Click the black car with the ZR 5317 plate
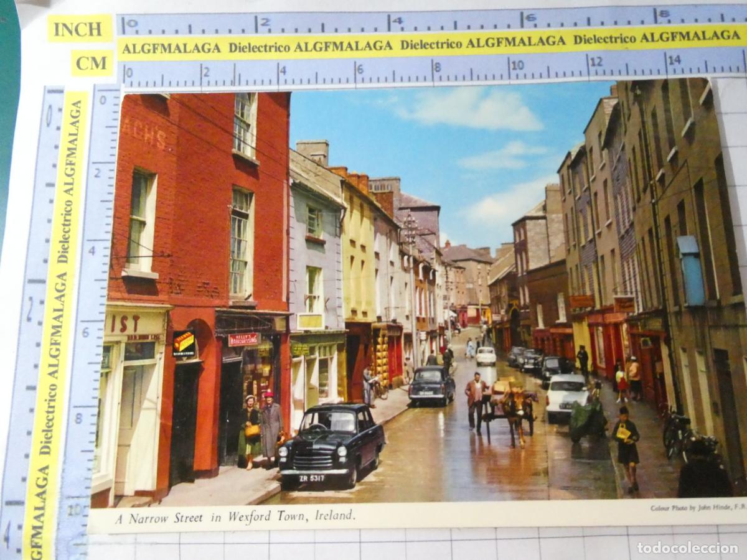The image size is (747, 560). (331, 444)
